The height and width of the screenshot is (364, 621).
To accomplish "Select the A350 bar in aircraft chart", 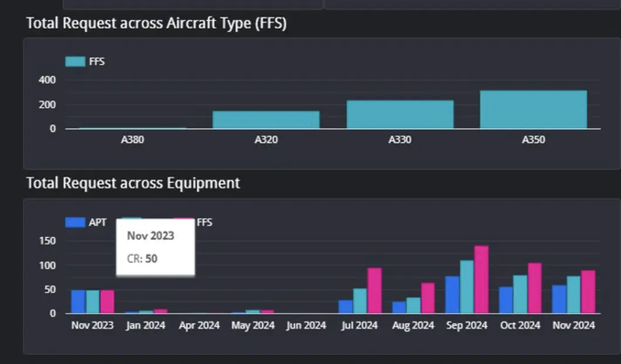I will 534,109.
